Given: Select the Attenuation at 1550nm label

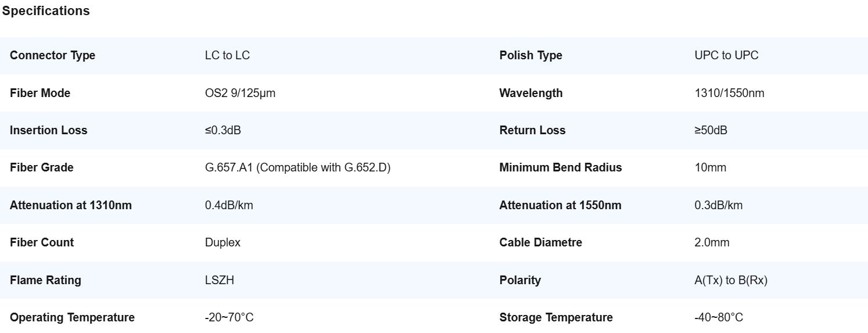Looking at the screenshot, I should click(560, 205).
